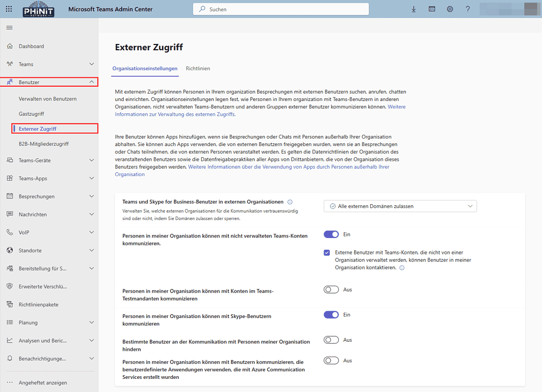Open the external domains dropdown

(x=400, y=206)
